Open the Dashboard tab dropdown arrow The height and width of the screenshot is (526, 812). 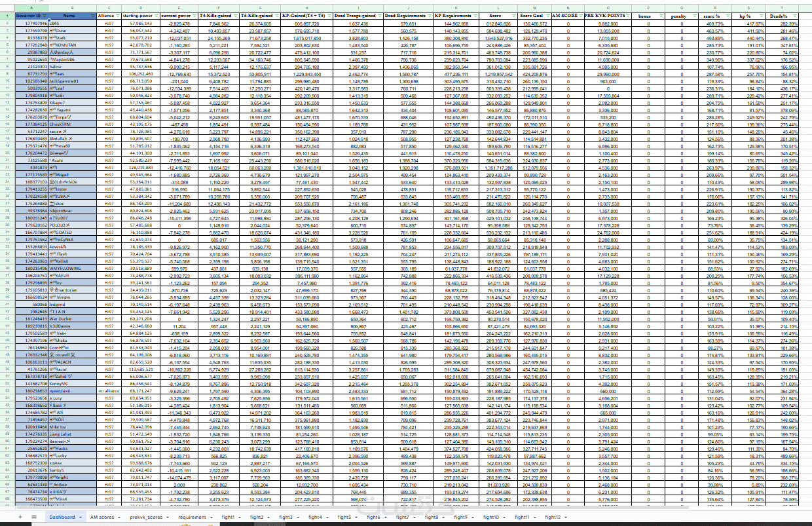(x=81, y=517)
